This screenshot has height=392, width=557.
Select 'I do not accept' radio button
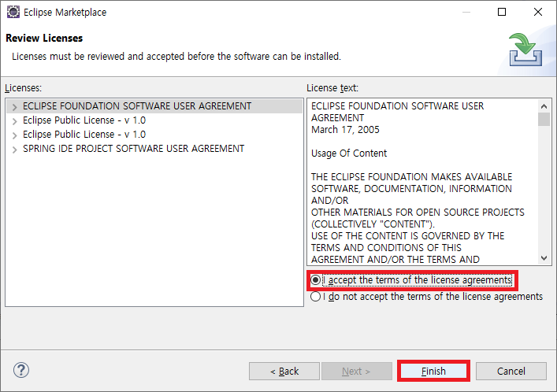coord(315,297)
